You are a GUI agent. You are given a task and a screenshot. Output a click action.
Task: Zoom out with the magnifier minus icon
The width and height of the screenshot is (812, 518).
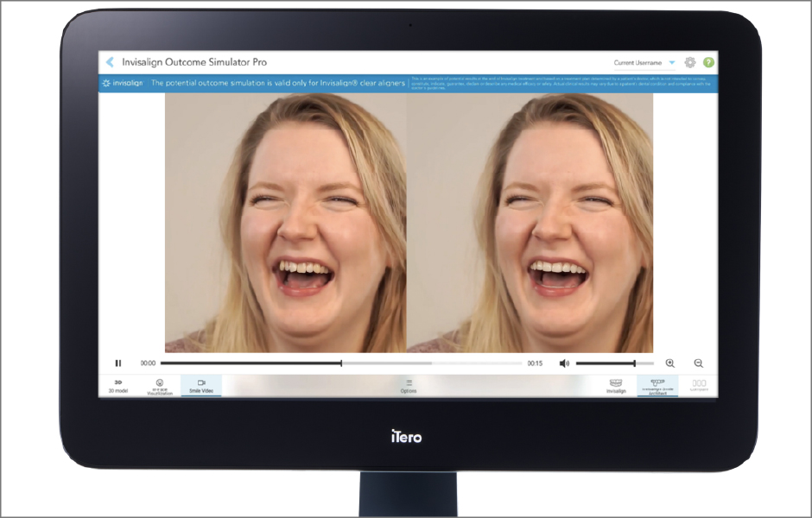pyautogui.click(x=699, y=363)
